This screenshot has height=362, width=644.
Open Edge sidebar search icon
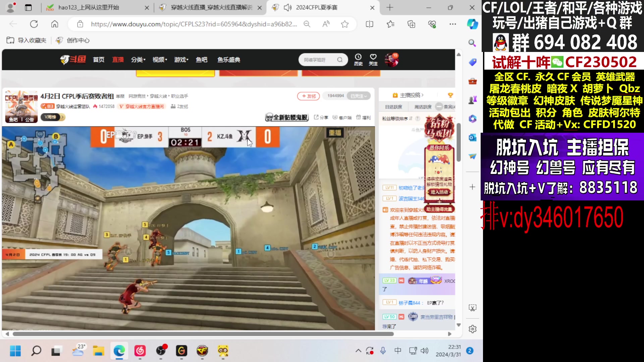coord(472,43)
